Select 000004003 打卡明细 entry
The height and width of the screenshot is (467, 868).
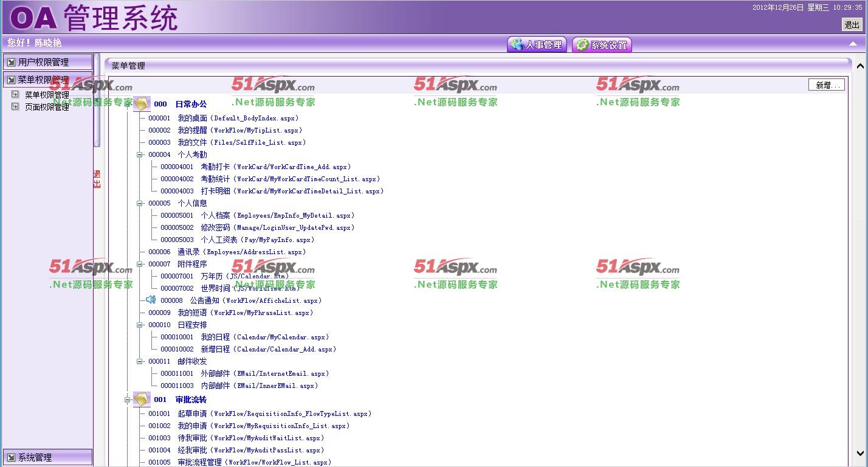272,191
